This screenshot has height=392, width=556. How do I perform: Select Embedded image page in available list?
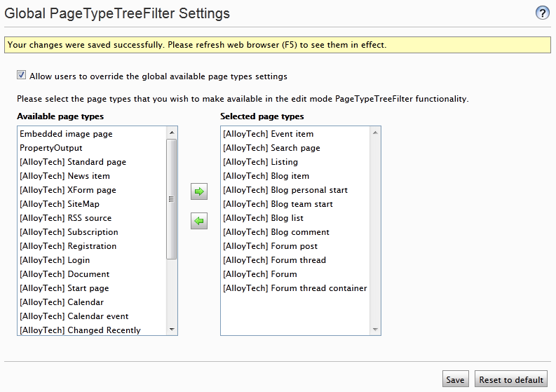(x=92, y=134)
